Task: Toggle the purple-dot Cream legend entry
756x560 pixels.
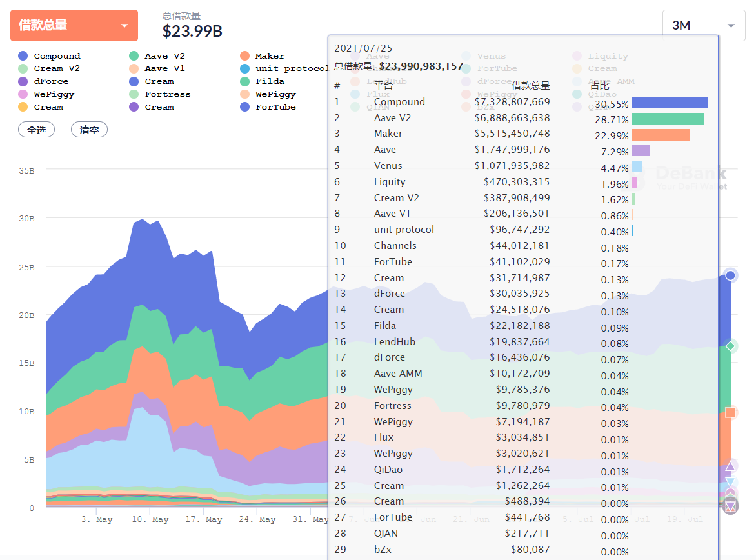Action: [152, 107]
